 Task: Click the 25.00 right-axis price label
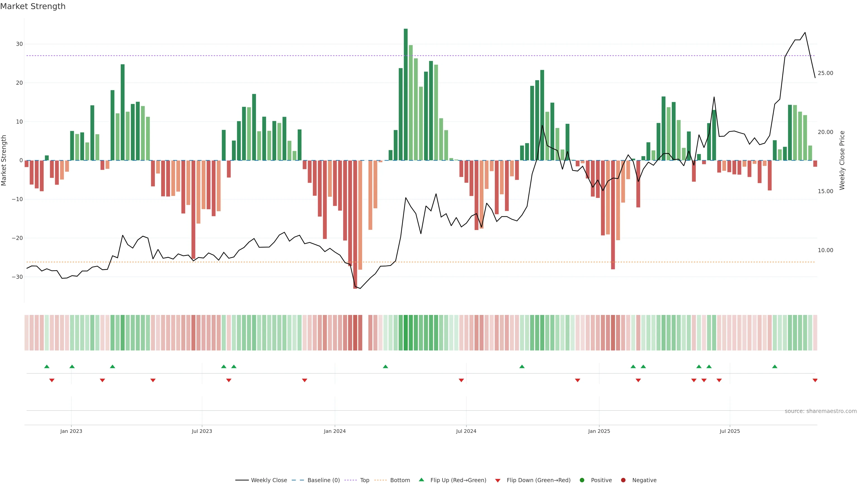pos(825,73)
